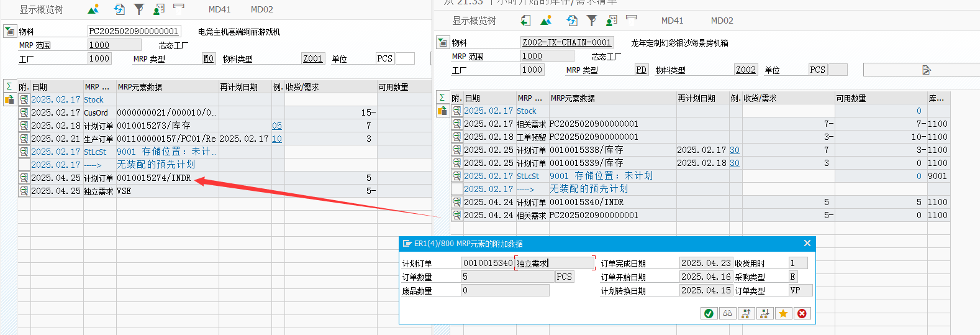Click 订单类型 VP value in dialog
This screenshot has height=335, width=980.
[800, 290]
